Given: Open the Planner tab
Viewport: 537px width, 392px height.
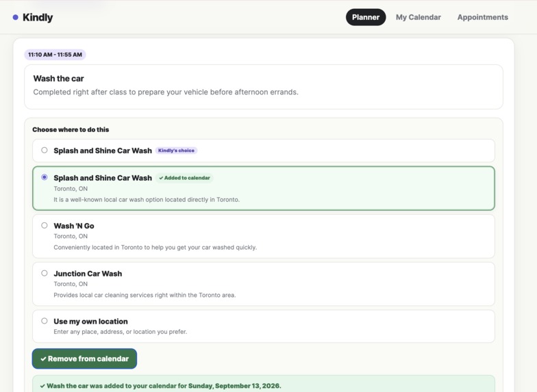Looking at the screenshot, I should point(366,17).
